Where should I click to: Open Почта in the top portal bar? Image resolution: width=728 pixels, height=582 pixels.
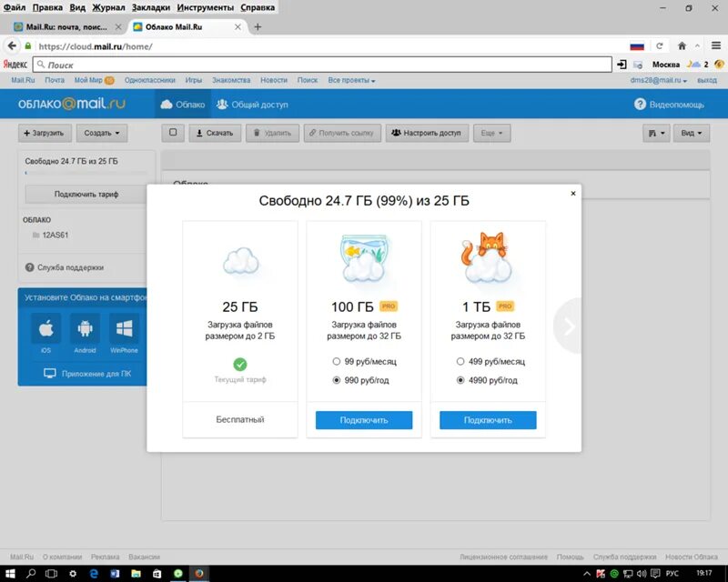click(x=55, y=80)
